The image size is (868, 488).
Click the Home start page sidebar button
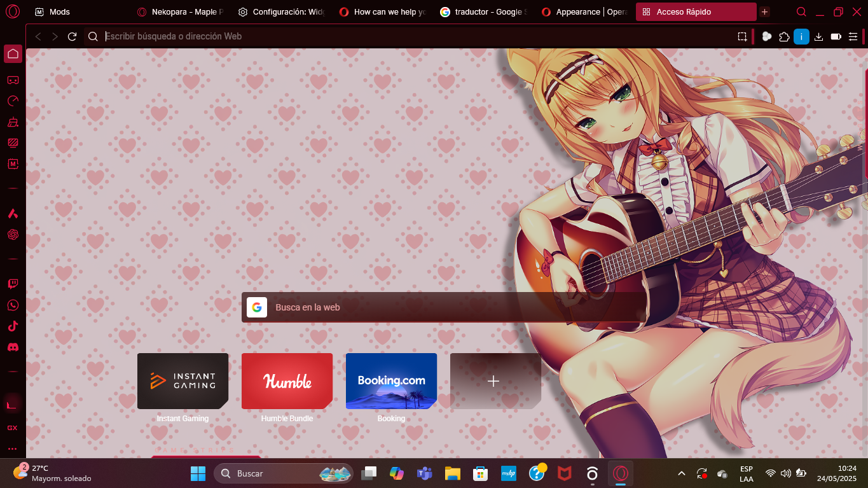13,53
